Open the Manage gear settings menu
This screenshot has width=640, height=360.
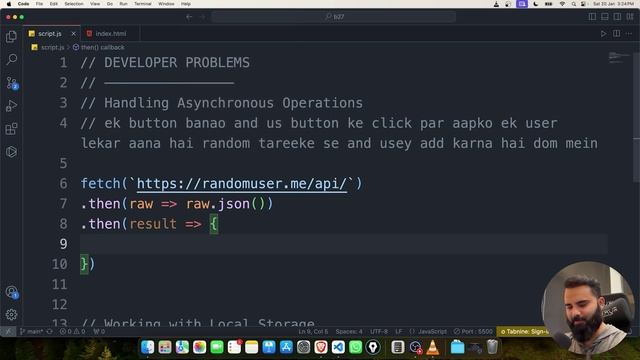coord(11,314)
